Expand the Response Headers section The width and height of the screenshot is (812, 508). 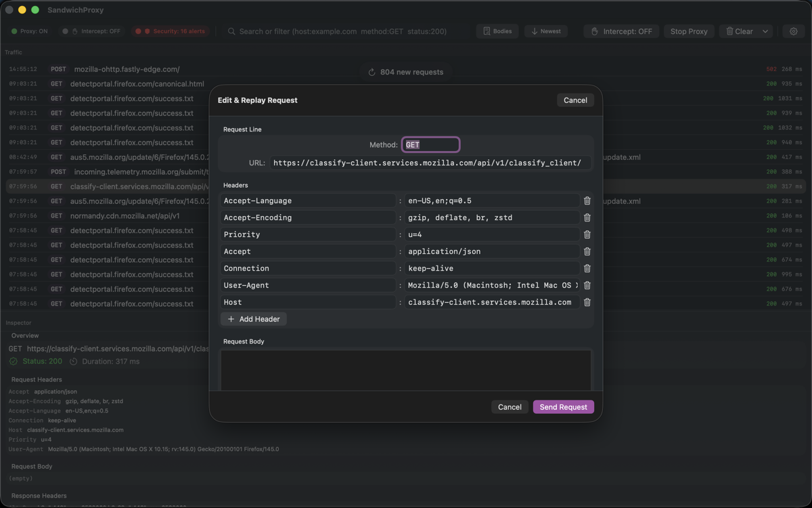(39, 495)
